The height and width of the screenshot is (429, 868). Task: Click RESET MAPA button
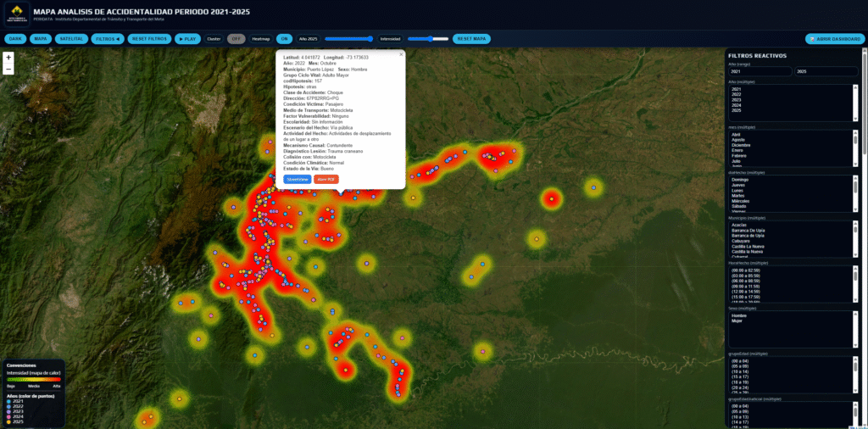(x=471, y=39)
